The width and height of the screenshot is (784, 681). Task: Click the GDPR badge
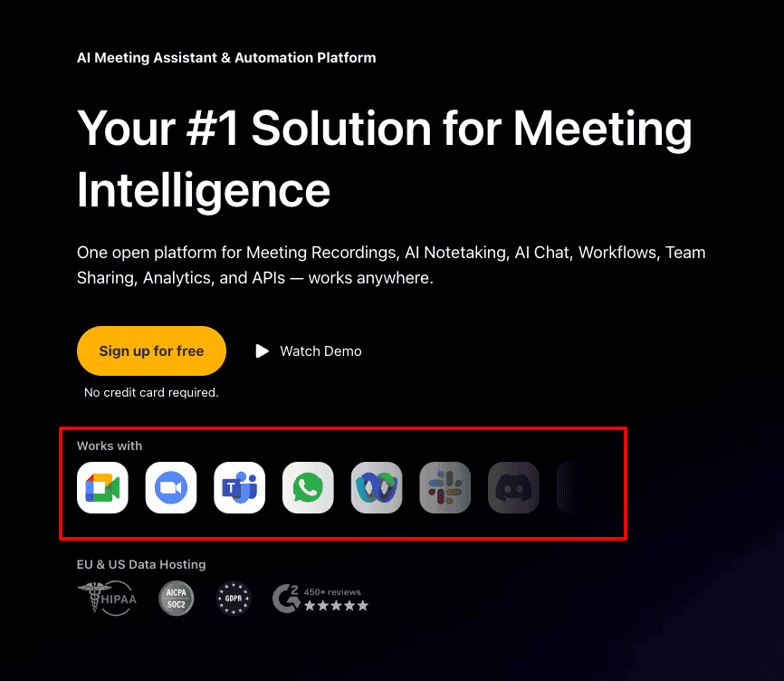click(233, 598)
